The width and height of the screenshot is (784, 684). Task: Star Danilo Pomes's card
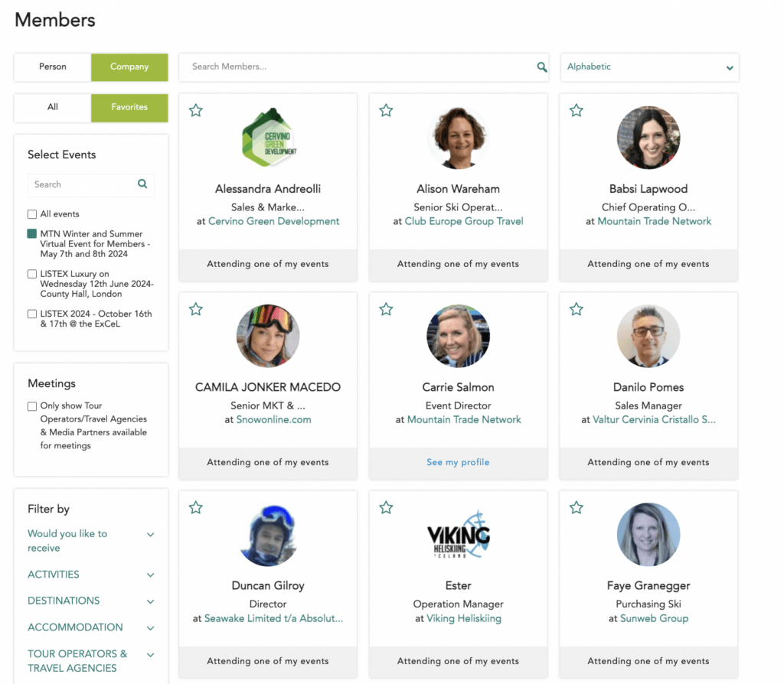pos(577,309)
